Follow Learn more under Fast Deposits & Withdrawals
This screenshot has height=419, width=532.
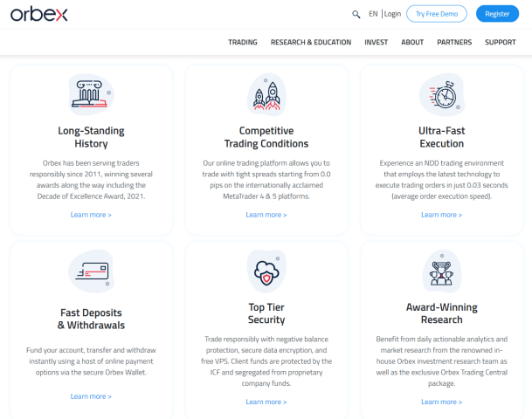pyautogui.click(x=91, y=396)
